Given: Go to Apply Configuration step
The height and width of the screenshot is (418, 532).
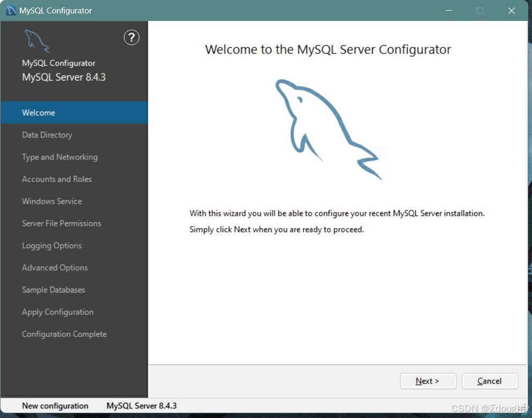Looking at the screenshot, I should [x=75, y=312].
